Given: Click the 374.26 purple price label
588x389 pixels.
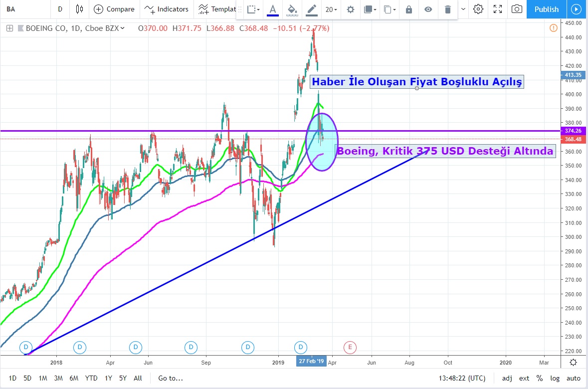Looking at the screenshot, I should 573,131.
